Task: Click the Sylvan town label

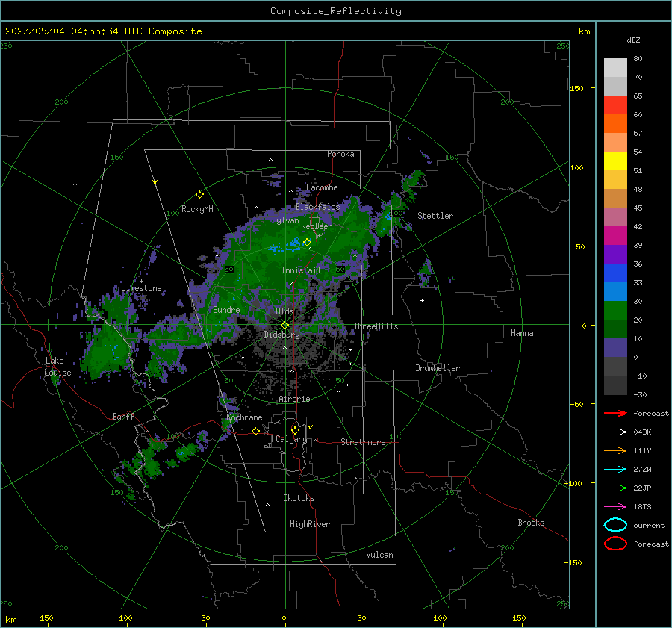Action: (285, 220)
